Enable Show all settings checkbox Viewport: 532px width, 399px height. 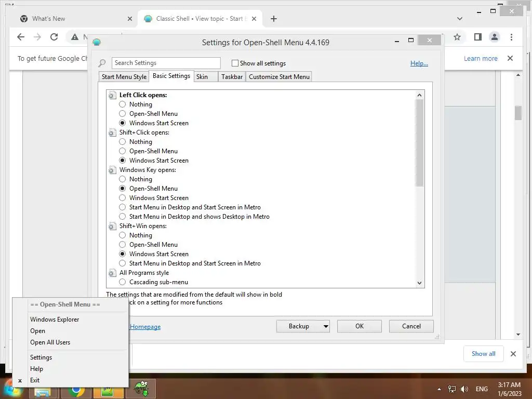coord(235,63)
